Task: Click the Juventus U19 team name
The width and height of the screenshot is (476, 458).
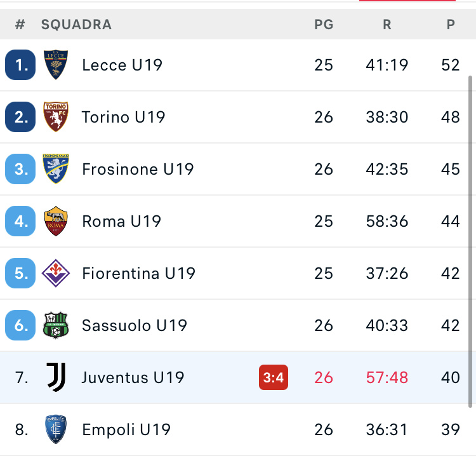Action: (133, 377)
